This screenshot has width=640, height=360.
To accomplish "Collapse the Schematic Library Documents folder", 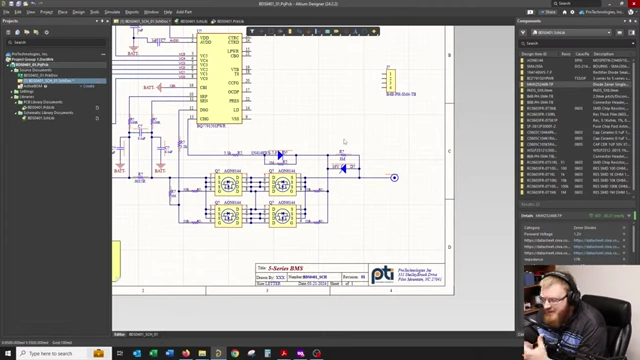I will point(16,113).
